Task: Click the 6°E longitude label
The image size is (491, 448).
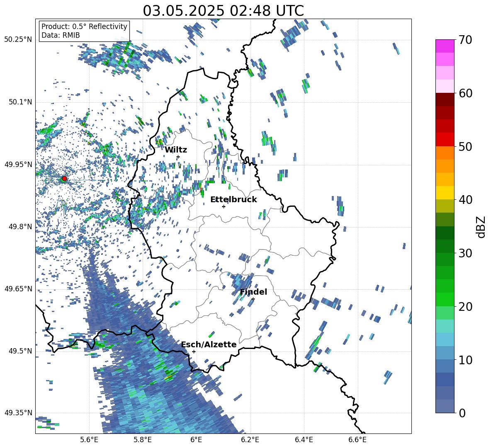Action: click(196, 440)
